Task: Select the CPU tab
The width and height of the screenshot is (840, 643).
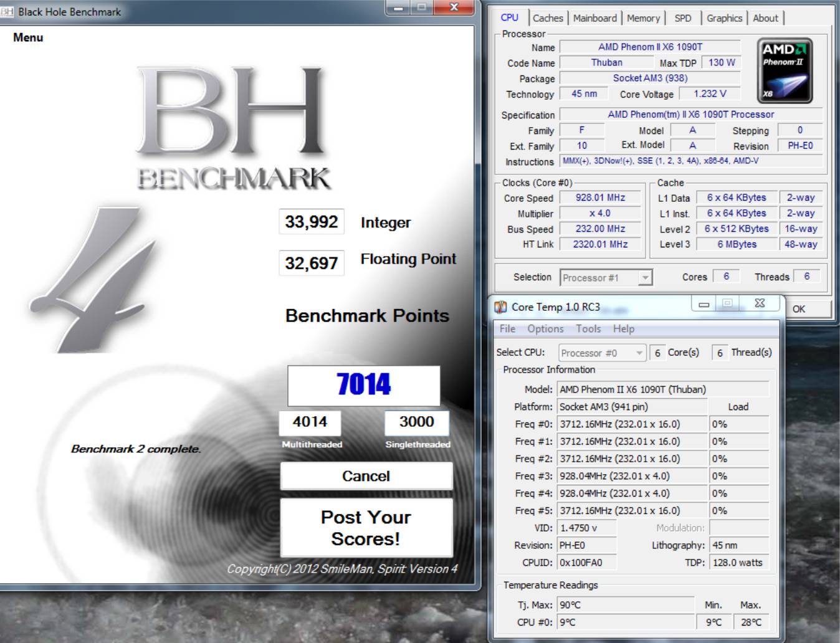Action: pos(510,17)
